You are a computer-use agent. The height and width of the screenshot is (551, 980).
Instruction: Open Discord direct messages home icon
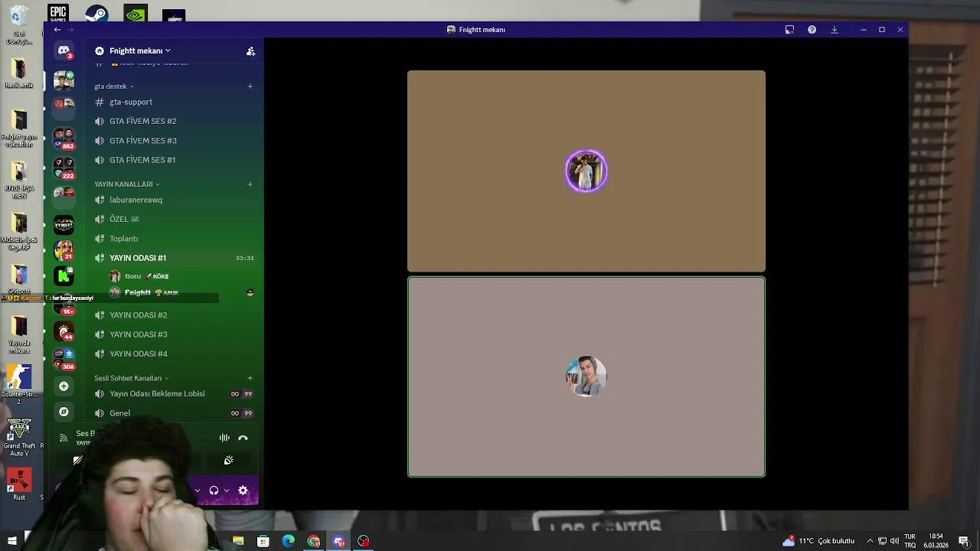coord(64,51)
